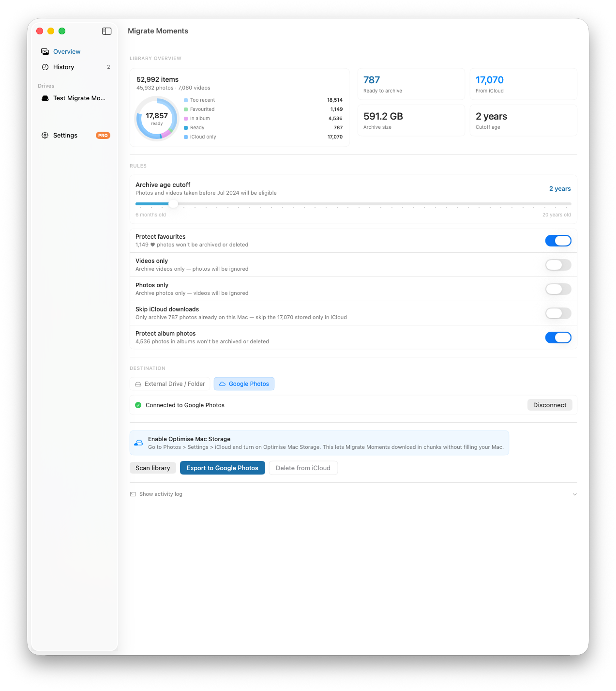Viewport: 616px width, 691px height.
Task: Click the Optimise Mac Storage cloud-drive icon
Action: tap(138, 443)
